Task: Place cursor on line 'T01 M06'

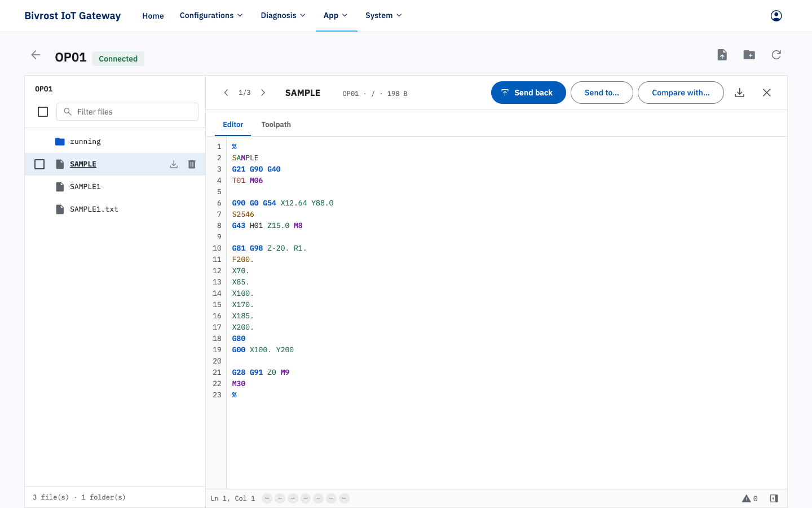Action: tap(248, 181)
